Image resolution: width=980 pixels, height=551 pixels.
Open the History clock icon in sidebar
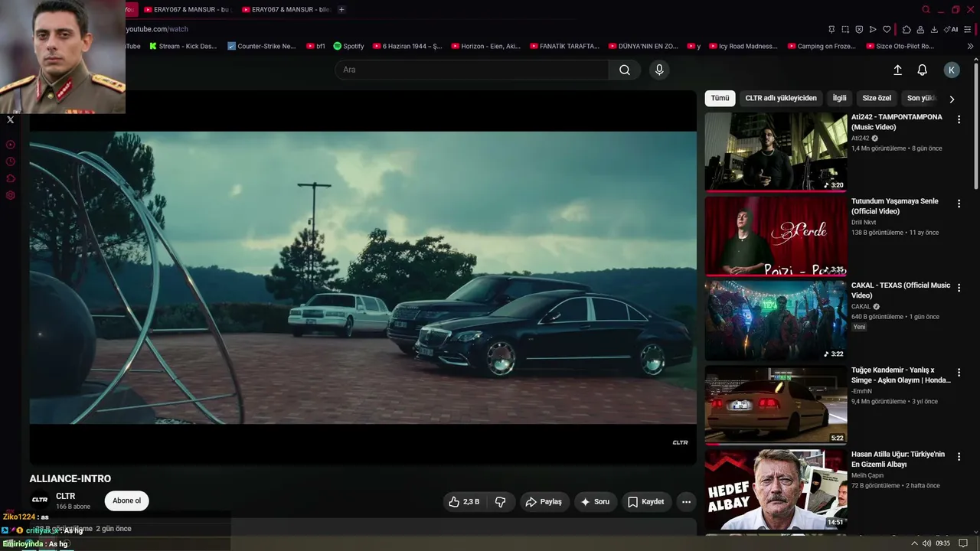click(10, 161)
